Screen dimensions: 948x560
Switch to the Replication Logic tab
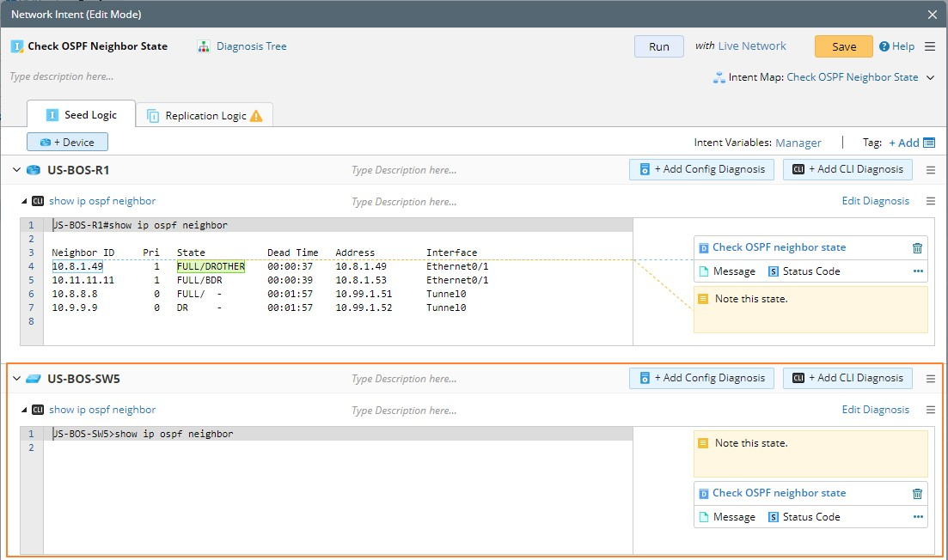coord(205,116)
